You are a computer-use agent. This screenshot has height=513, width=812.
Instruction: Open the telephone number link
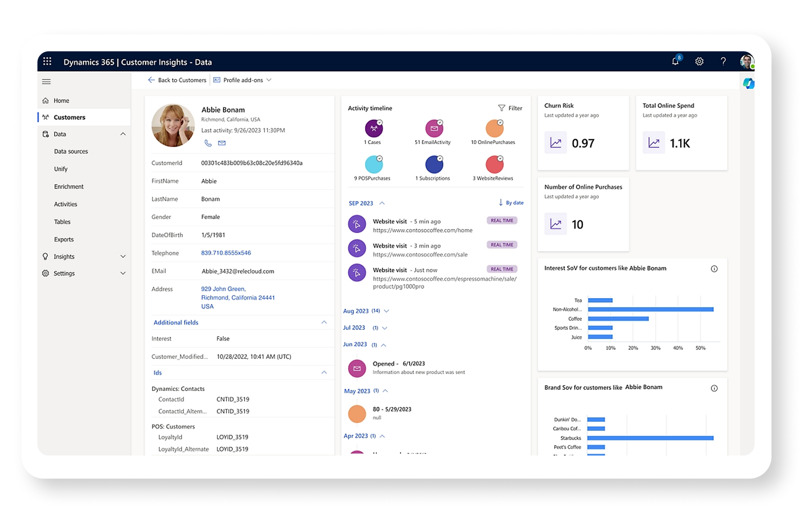coord(226,253)
